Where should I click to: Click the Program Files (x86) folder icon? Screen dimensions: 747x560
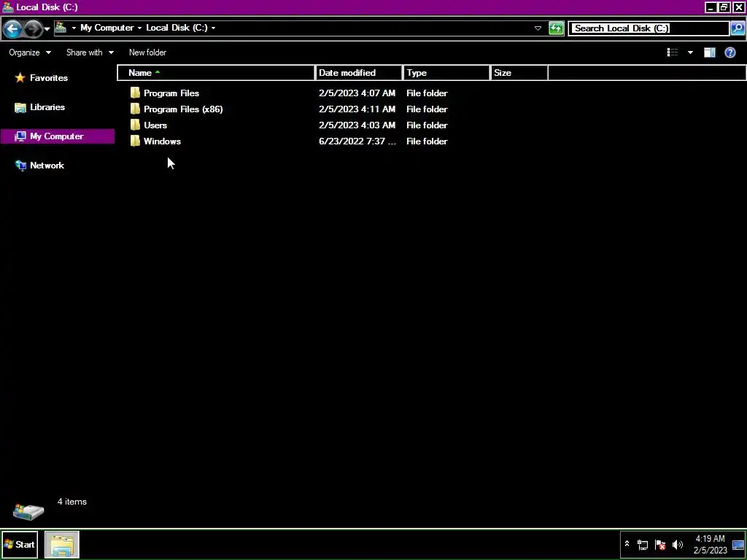click(135, 109)
